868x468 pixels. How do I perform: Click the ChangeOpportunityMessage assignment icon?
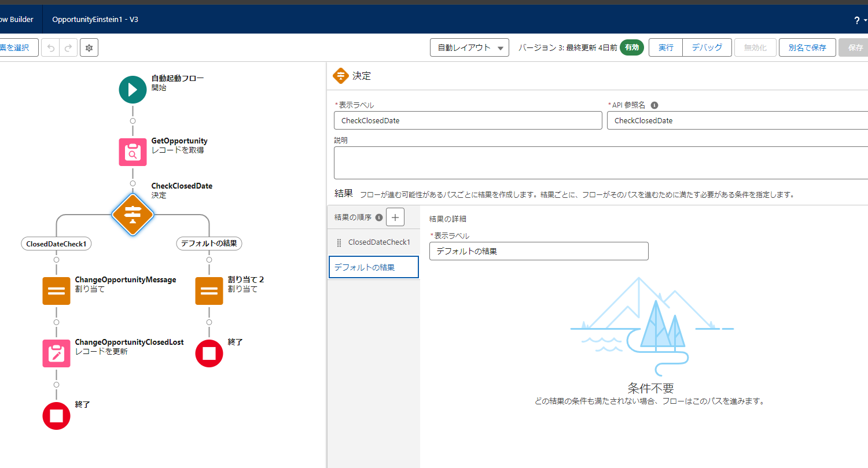coord(56,290)
